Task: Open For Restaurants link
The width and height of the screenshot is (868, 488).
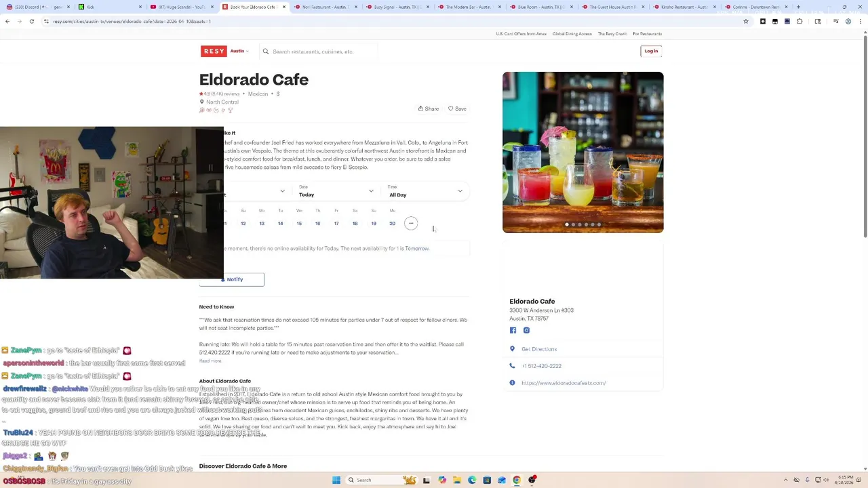Action: tap(647, 33)
